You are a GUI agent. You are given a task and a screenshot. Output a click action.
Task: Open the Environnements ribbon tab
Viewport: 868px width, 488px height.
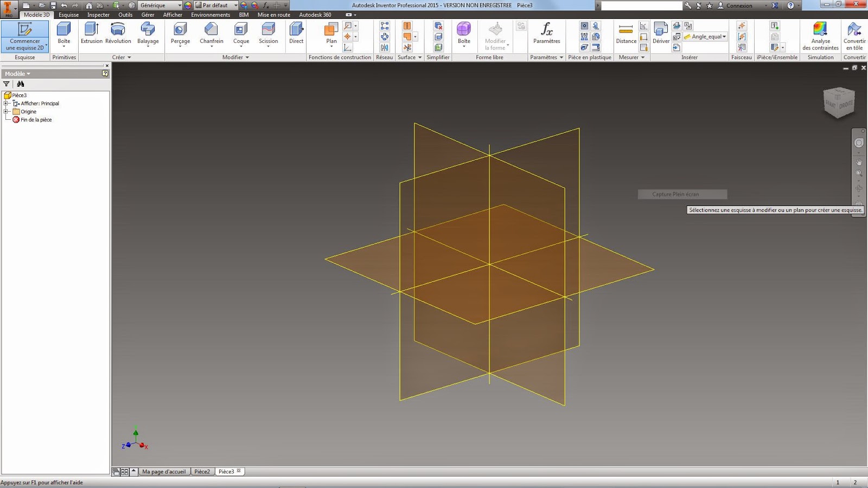[x=210, y=15]
